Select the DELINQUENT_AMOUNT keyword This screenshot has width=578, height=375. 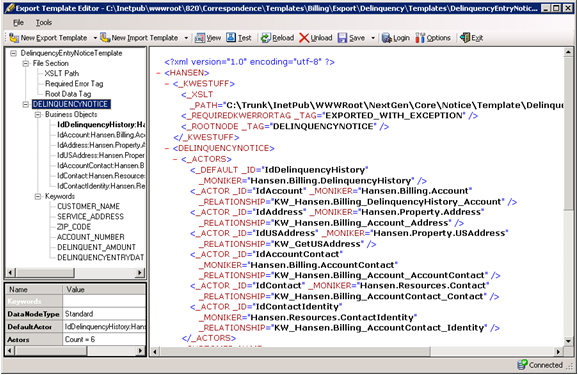click(x=96, y=247)
